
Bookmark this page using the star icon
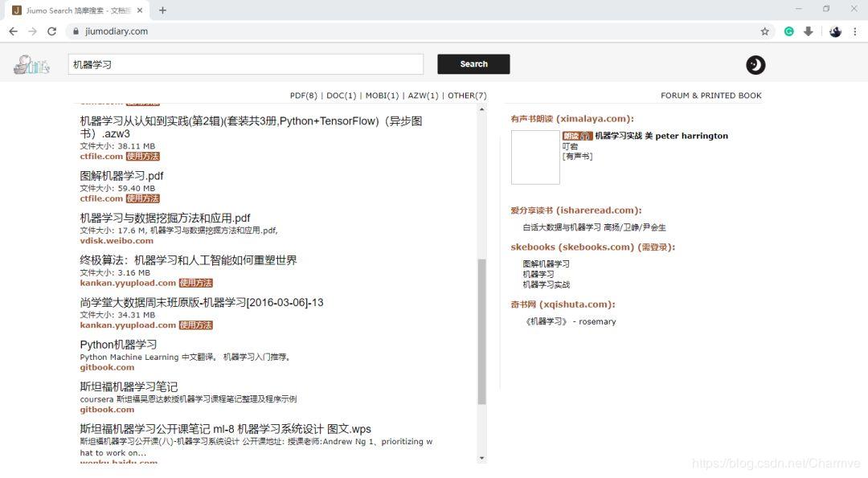(x=765, y=31)
